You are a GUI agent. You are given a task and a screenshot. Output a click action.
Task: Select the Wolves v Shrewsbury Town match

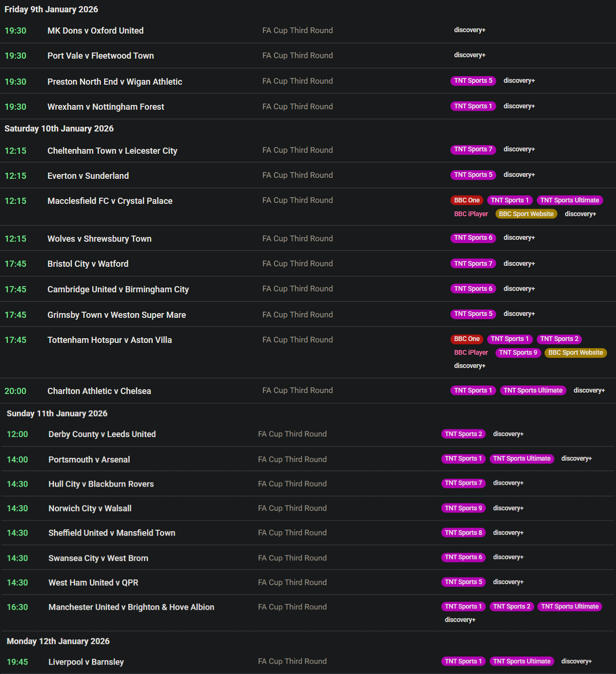pos(99,239)
